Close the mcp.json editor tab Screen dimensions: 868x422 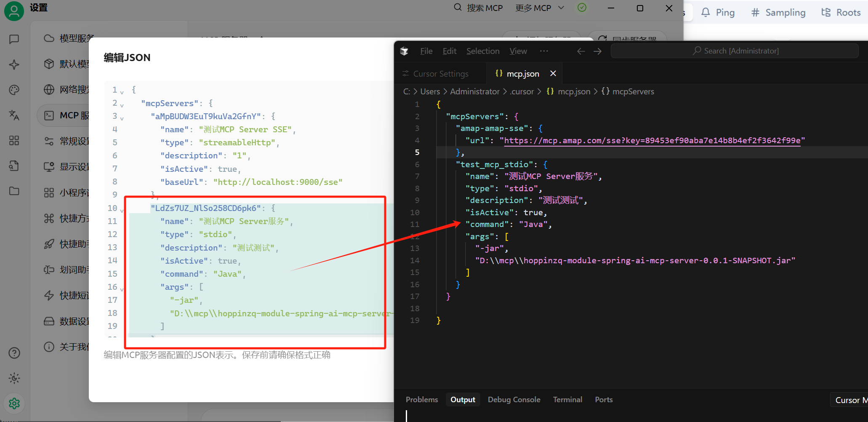point(553,74)
